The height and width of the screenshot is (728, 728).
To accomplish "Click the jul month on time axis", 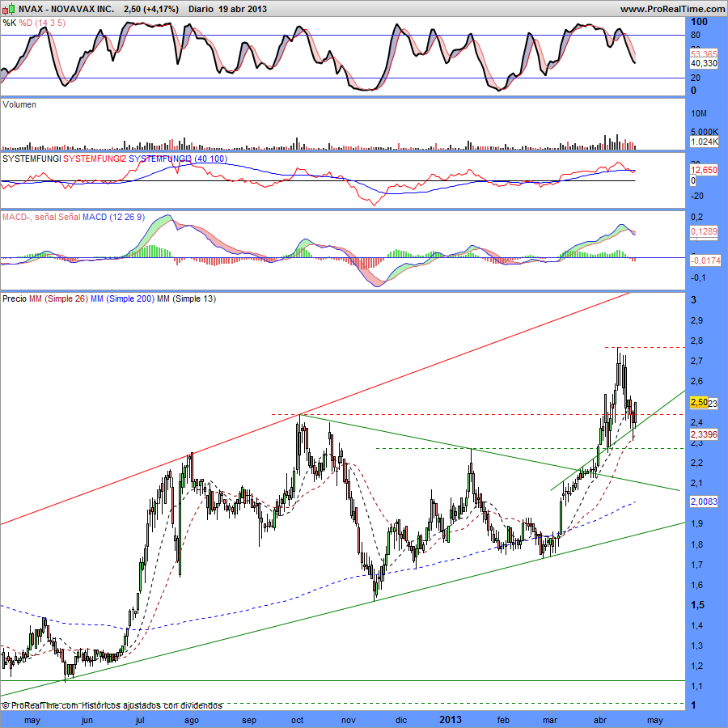I will click(x=140, y=720).
